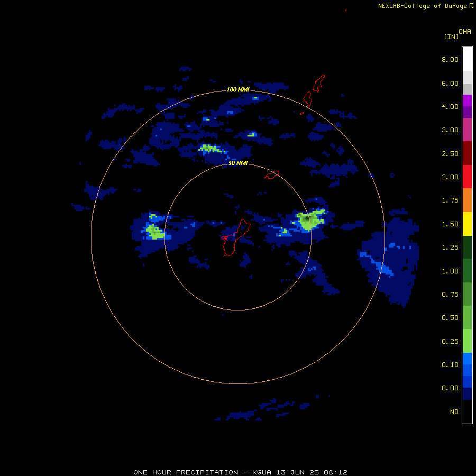Click the red Rota island outline on the 50 NMI ring

tap(272, 175)
